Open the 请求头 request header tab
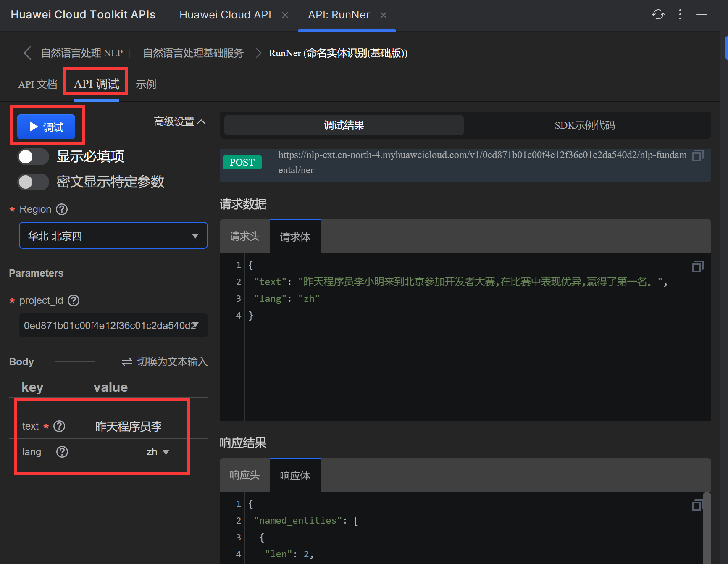 tap(245, 236)
